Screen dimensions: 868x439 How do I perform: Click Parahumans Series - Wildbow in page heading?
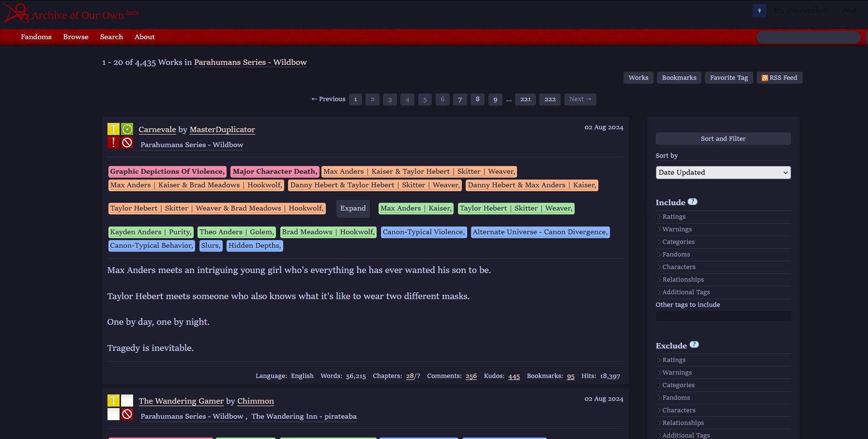tap(250, 62)
